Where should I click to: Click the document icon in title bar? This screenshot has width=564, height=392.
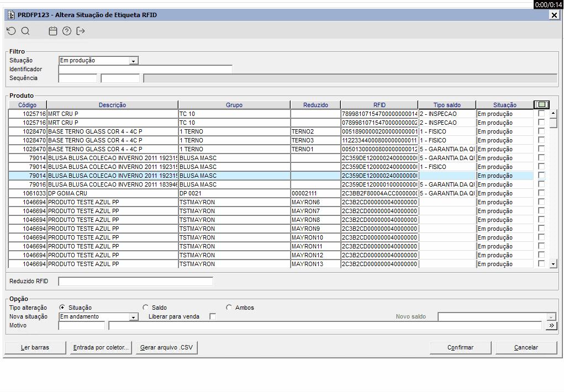[x=11, y=15]
